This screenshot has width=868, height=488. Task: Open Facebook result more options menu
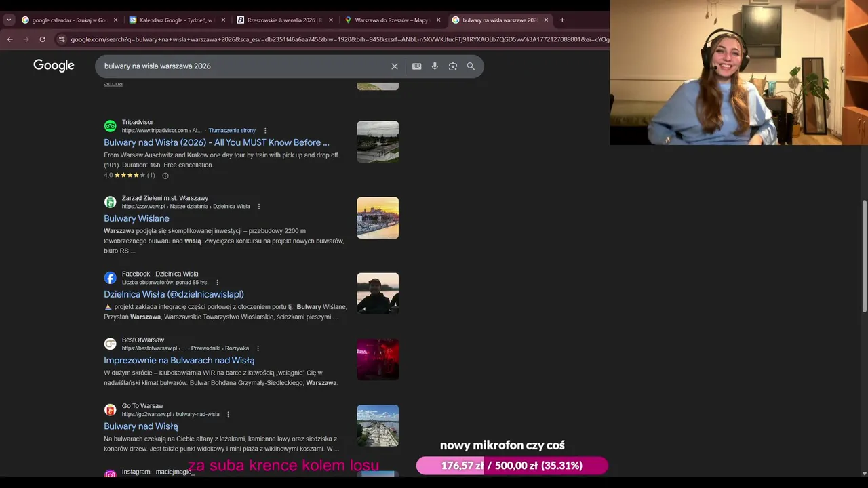click(x=217, y=282)
